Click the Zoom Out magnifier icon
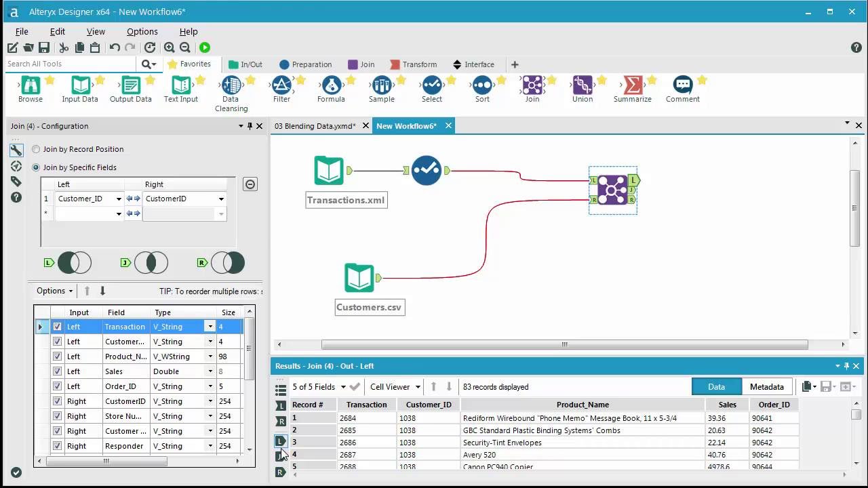Viewport: 868px width, 488px height. (x=185, y=47)
